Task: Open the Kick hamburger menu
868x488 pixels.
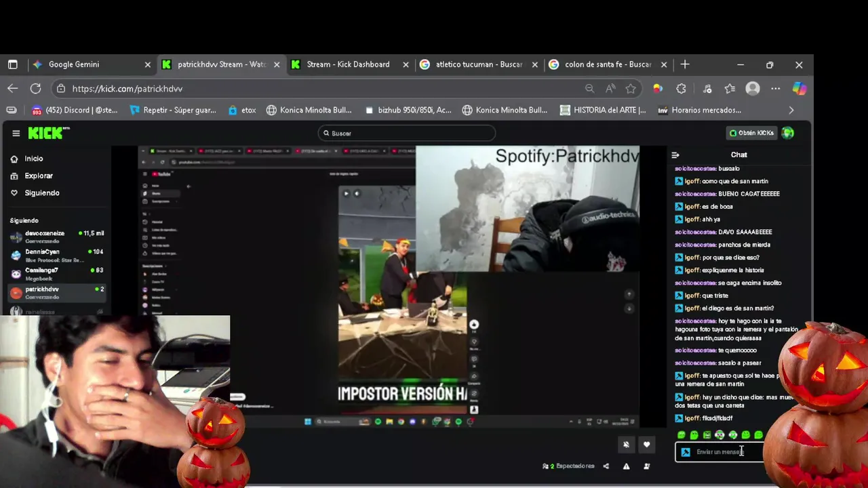Action: (16, 133)
